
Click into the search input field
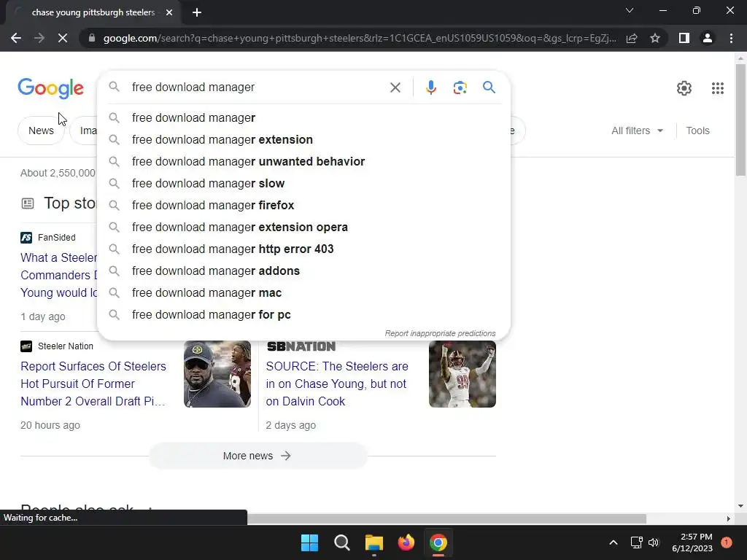pyautogui.click(x=258, y=87)
